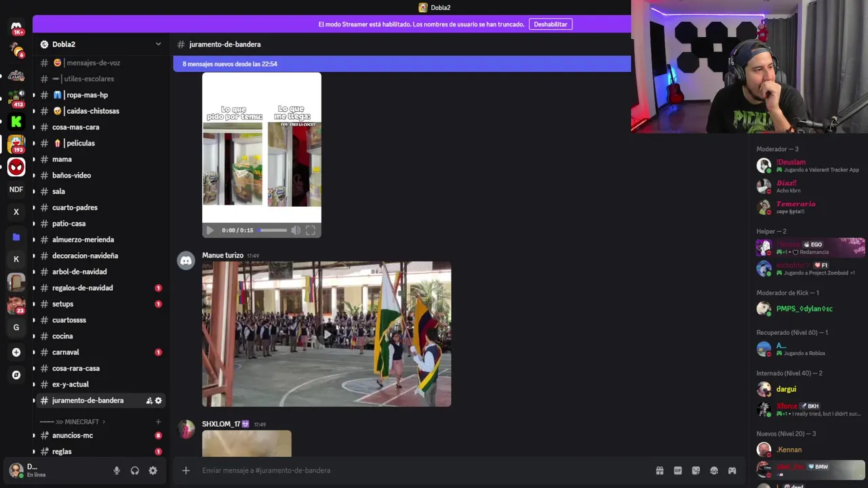Click Manue turizo's avatar
Image resolution: width=868 pixels, height=488 pixels.
186,261
